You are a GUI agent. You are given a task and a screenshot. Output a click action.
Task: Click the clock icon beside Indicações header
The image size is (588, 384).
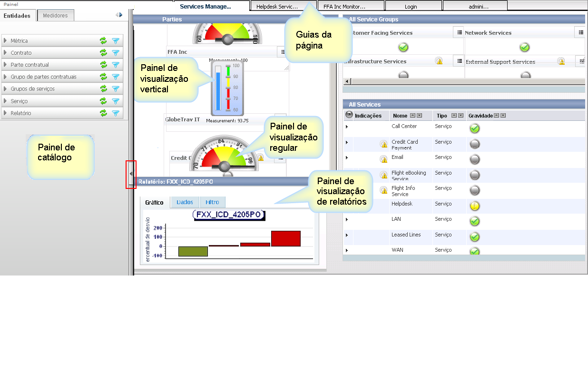[349, 115]
